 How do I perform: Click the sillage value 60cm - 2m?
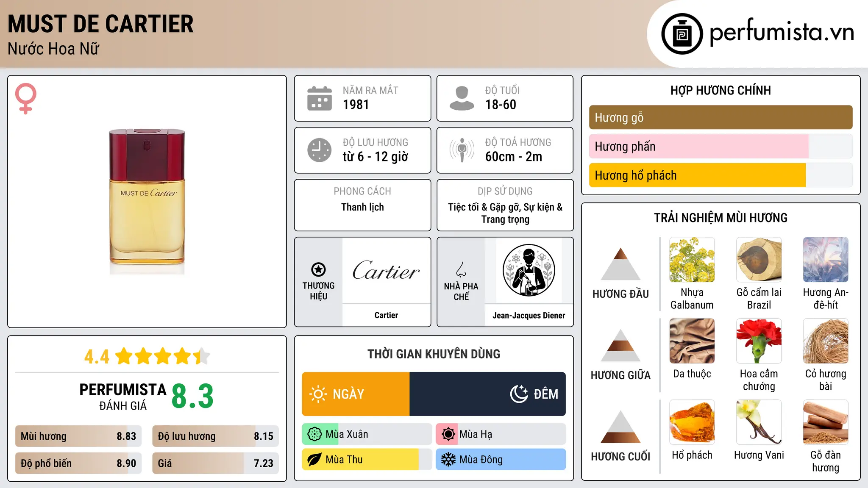point(514,157)
